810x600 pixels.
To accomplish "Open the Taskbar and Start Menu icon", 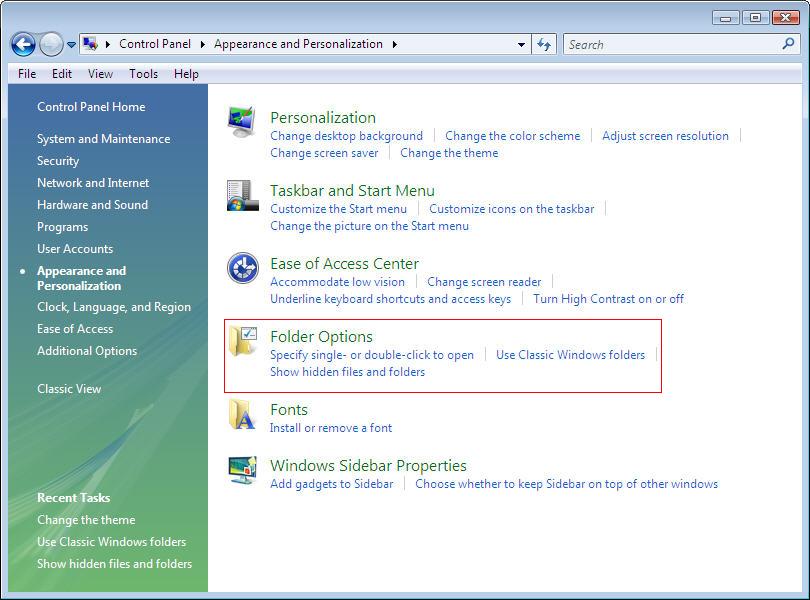I will (x=242, y=195).
